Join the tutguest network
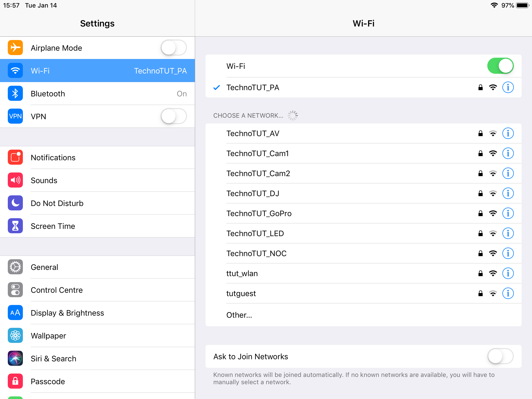The height and width of the screenshot is (399, 532). tap(363, 294)
